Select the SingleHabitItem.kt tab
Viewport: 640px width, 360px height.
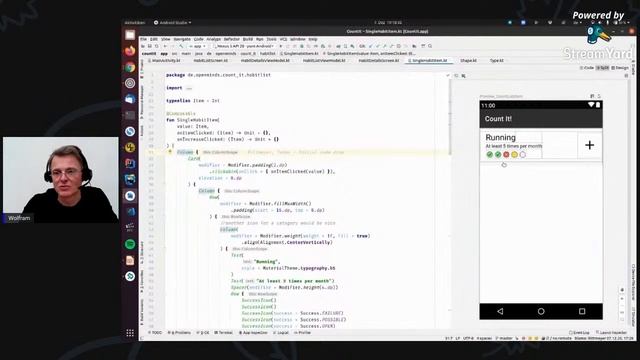click(429, 60)
